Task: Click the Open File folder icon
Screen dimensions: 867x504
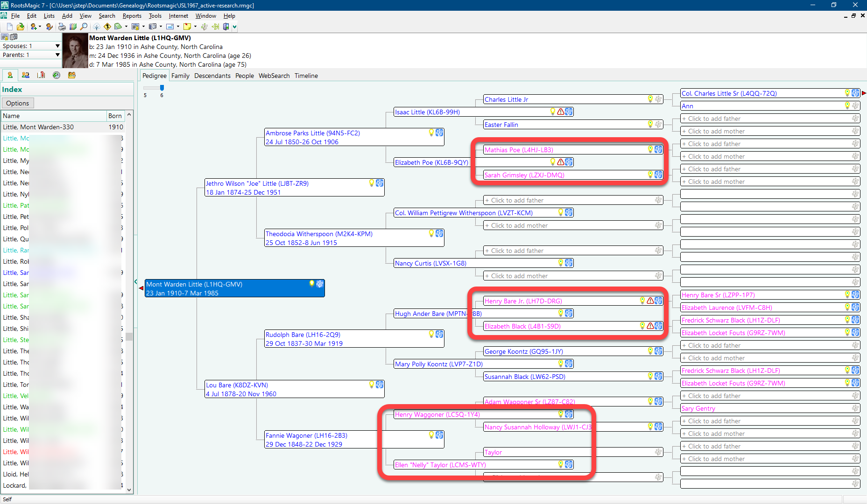Action: [x=20, y=27]
